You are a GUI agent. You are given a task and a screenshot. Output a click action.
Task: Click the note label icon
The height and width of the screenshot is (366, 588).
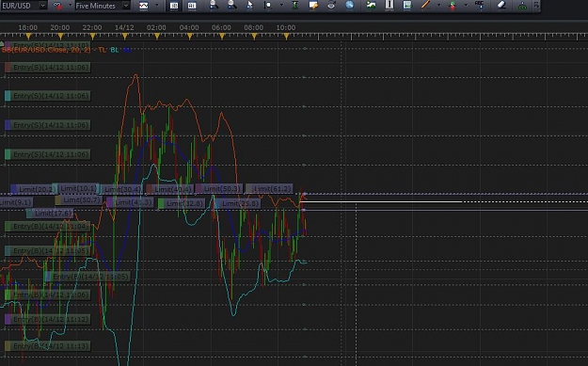pyautogui.click(x=313, y=5)
